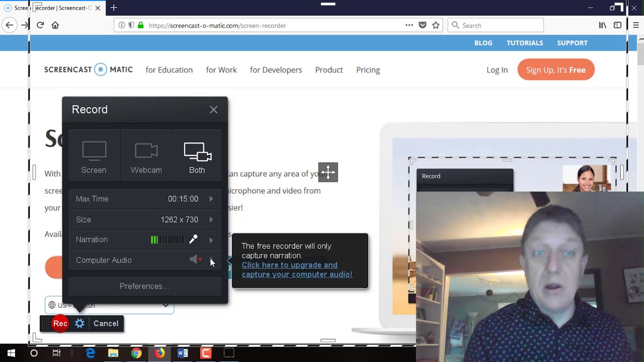Open the Library icon in Firefox toolbar
The height and width of the screenshot is (362, 644).
point(602,25)
